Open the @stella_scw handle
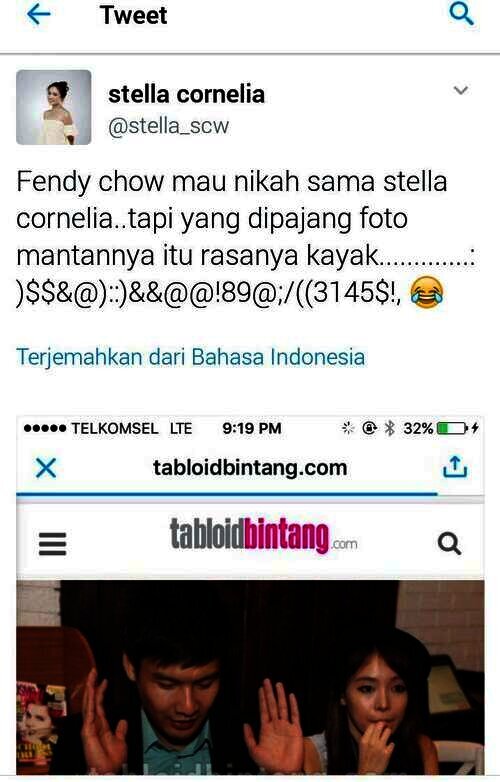 (168, 126)
